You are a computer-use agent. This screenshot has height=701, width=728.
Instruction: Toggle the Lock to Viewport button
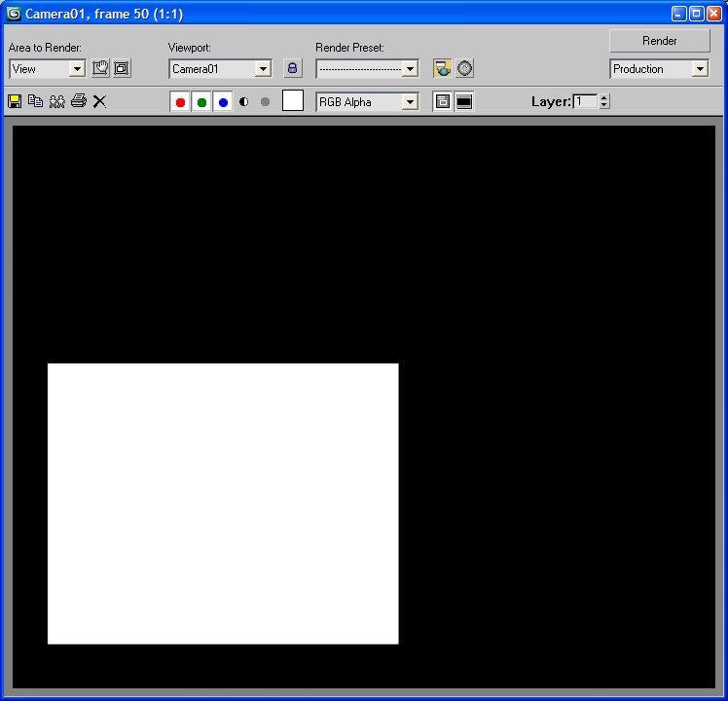(292, 68)
